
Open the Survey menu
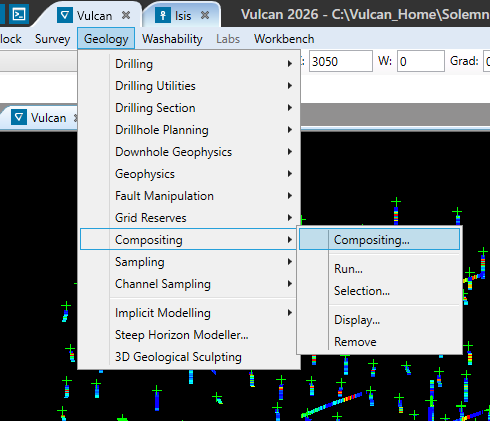click(x=52, y=39)
